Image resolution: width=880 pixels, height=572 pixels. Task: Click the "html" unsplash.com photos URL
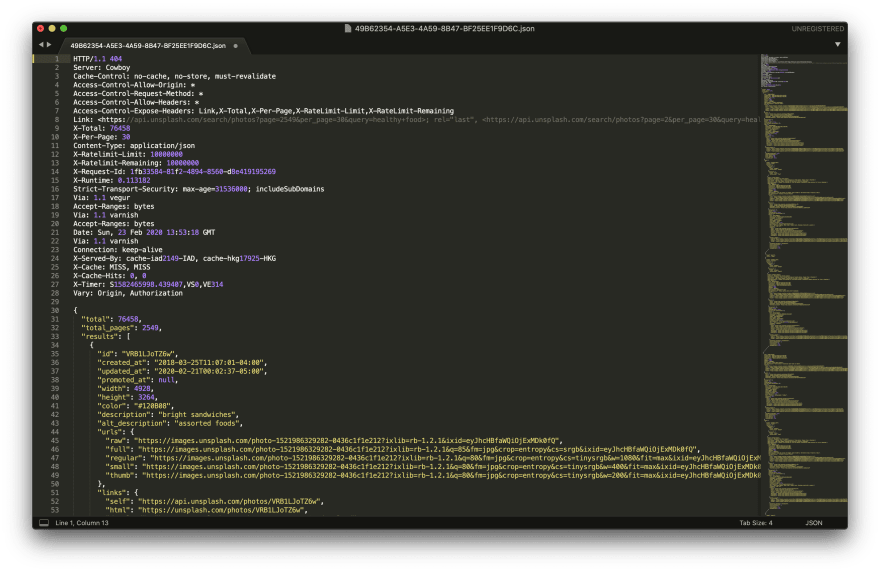207,510
